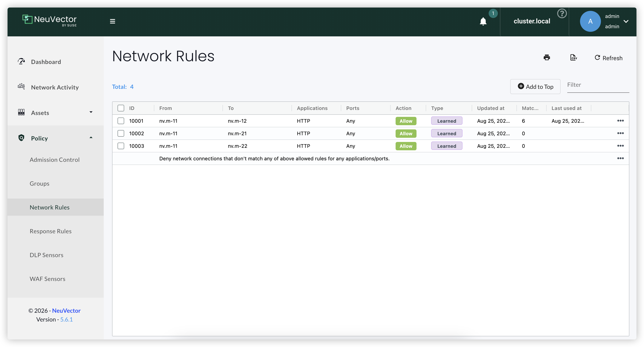Click source nv.m-11 in rule 10001
This screenshot has height=347, width=644.
click(168, 121)
